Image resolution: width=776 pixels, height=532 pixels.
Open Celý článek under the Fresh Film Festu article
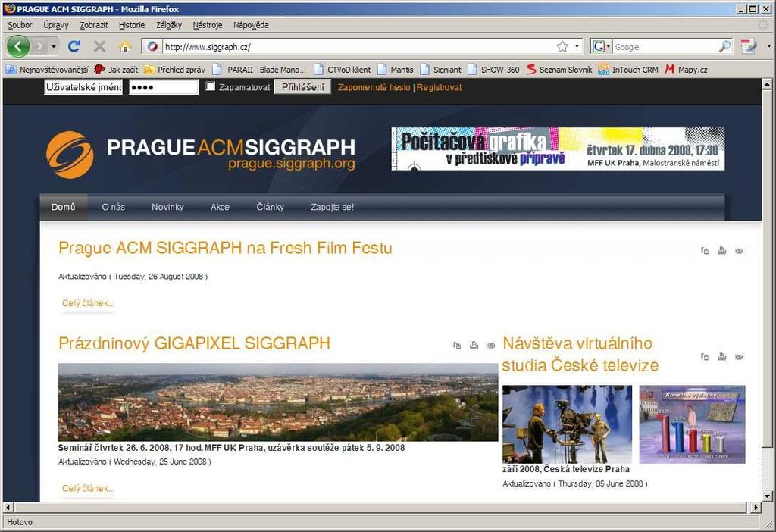pyautogui.click(x=88, y=303)
